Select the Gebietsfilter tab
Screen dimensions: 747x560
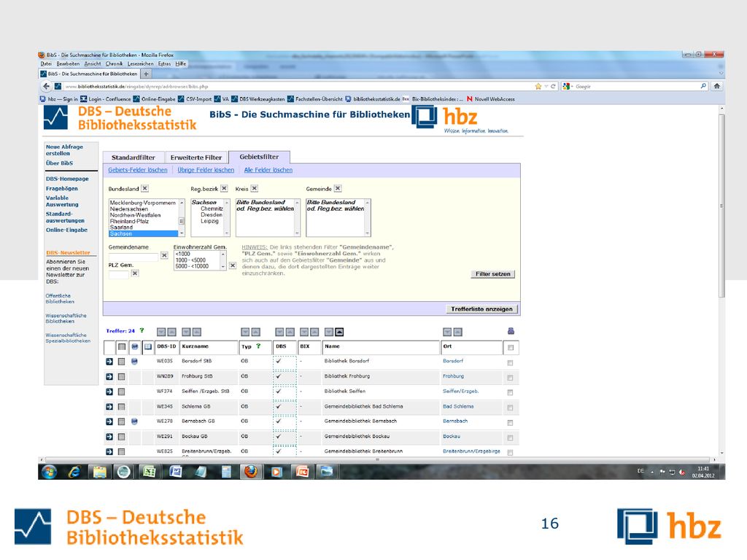coord(259,157)
